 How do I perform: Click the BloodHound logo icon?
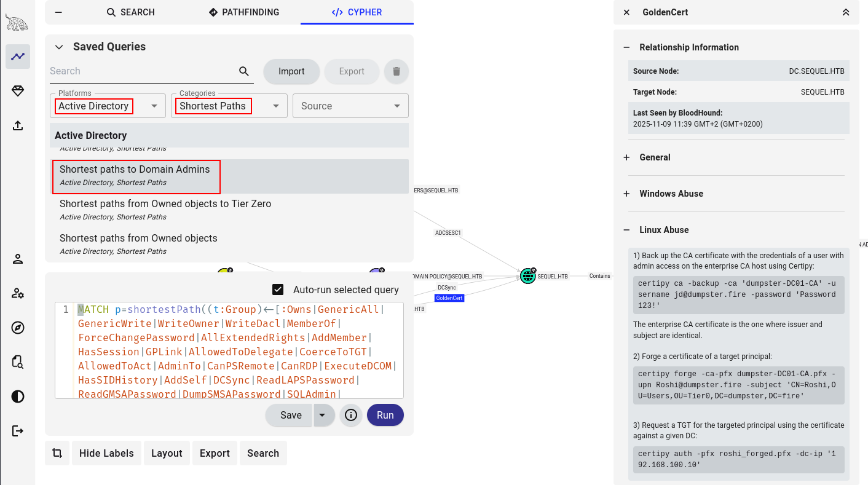coord(17,23)
